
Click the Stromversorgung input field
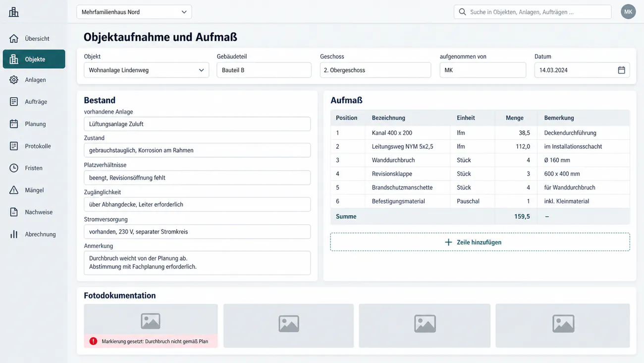(x=197, y=232)
